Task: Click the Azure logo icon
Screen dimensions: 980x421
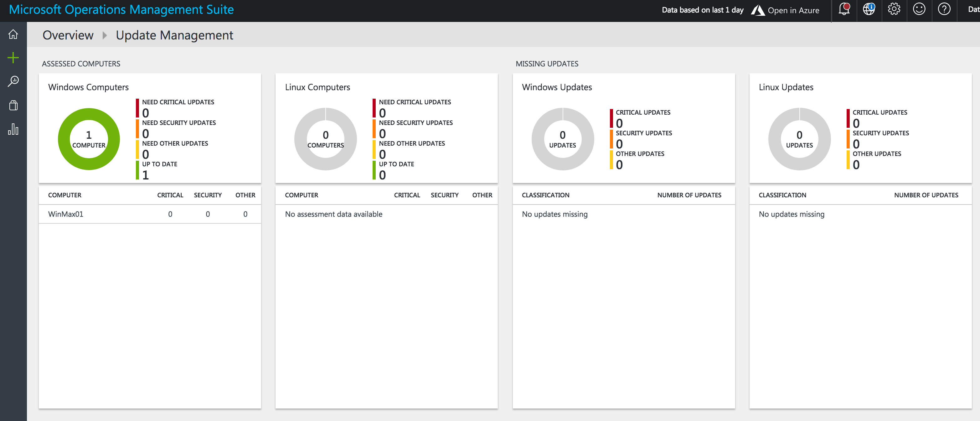Action: point(758,10)
